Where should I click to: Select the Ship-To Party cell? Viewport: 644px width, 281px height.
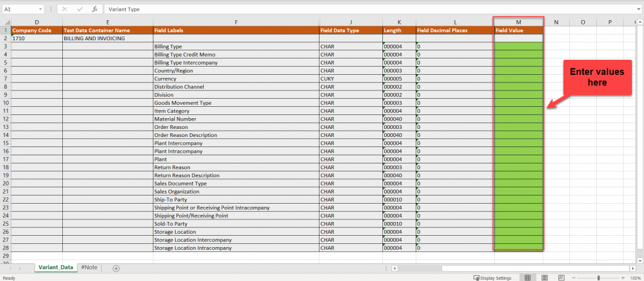[x=236, y=199]
